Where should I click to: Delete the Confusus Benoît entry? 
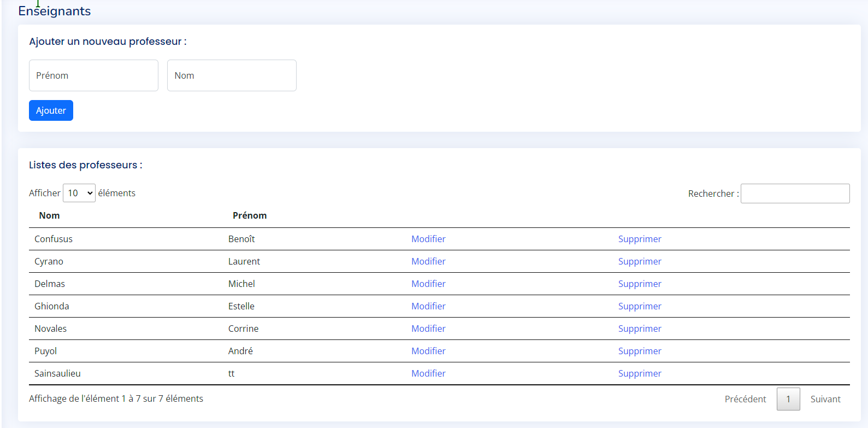(640, 239)
